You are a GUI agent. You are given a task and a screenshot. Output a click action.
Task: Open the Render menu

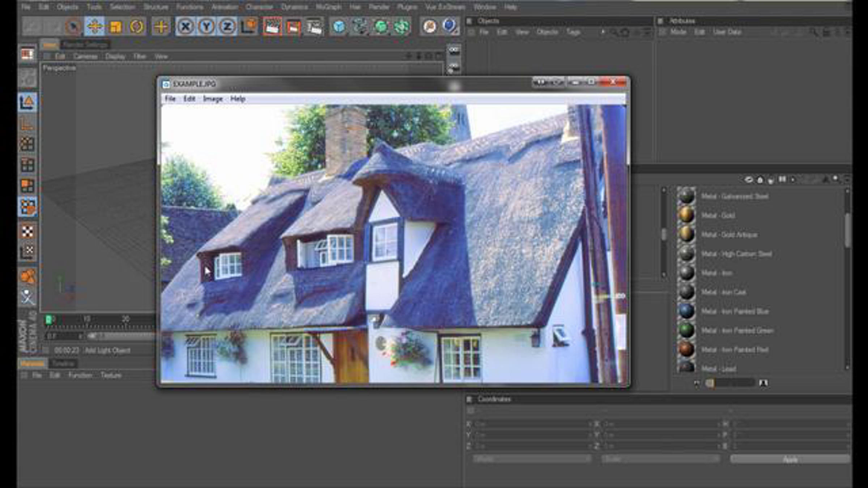379,7
